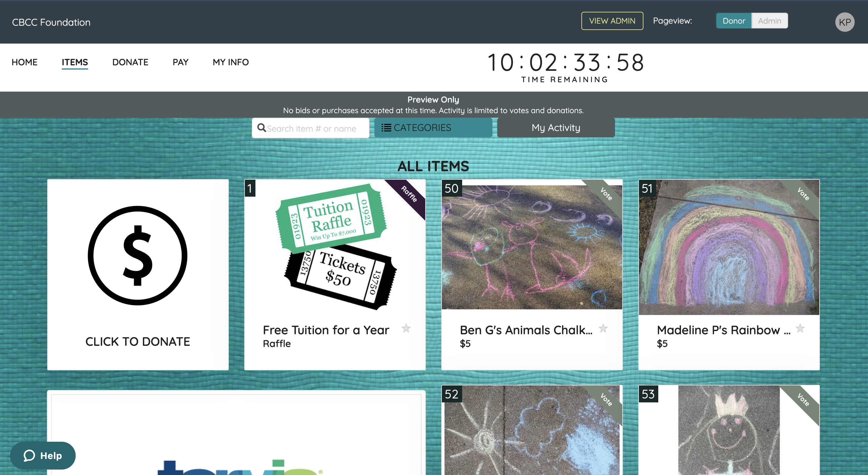Navigate to the PAY tab
Image resolution: width=868 pixels, height=475 pixels.
point(180,62)
